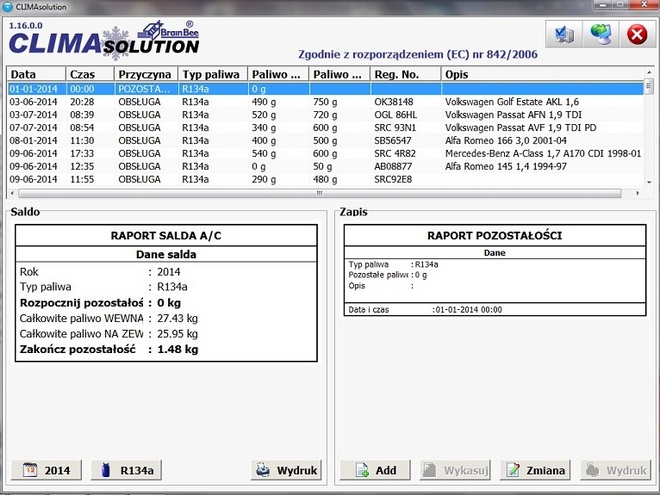The width and height of the screenshot is (660, 496).
Task: Edit record using Zmiana button
Action: click(x=535, y=470)
